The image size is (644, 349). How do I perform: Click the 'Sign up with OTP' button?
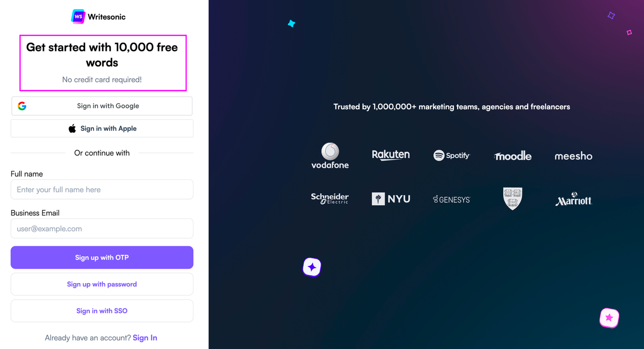(102, 257)
